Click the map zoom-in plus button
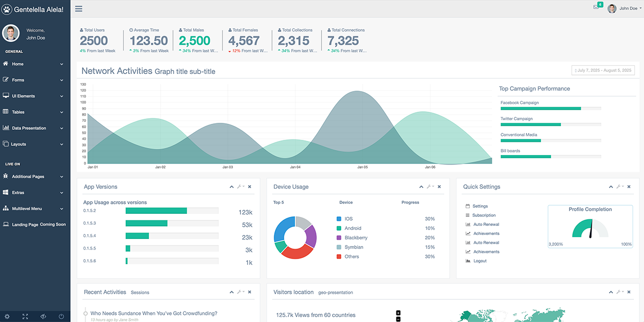Image resolution: width=644 pixels, height=322 pixels. pyautogui.click(x=398, y=313)
